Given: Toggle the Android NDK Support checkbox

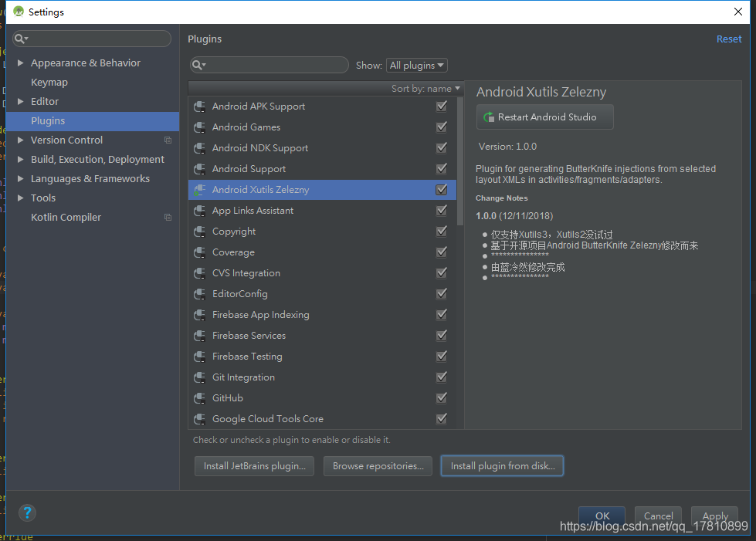Looking at the screenshot, I should point(441,147).
